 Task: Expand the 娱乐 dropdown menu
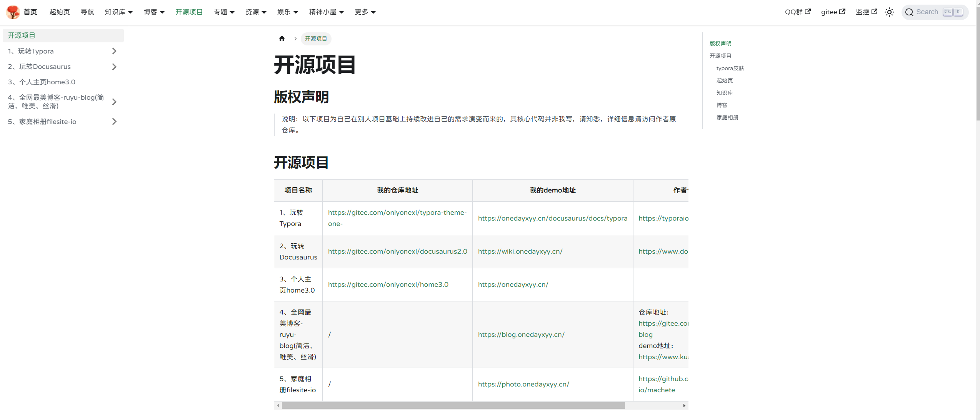(288, 12)
